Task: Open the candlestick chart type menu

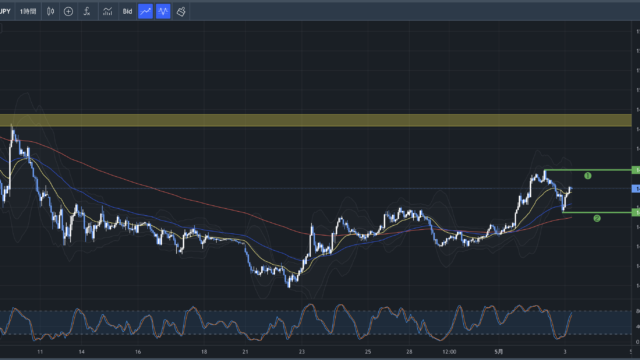Action: coord(50,11)
